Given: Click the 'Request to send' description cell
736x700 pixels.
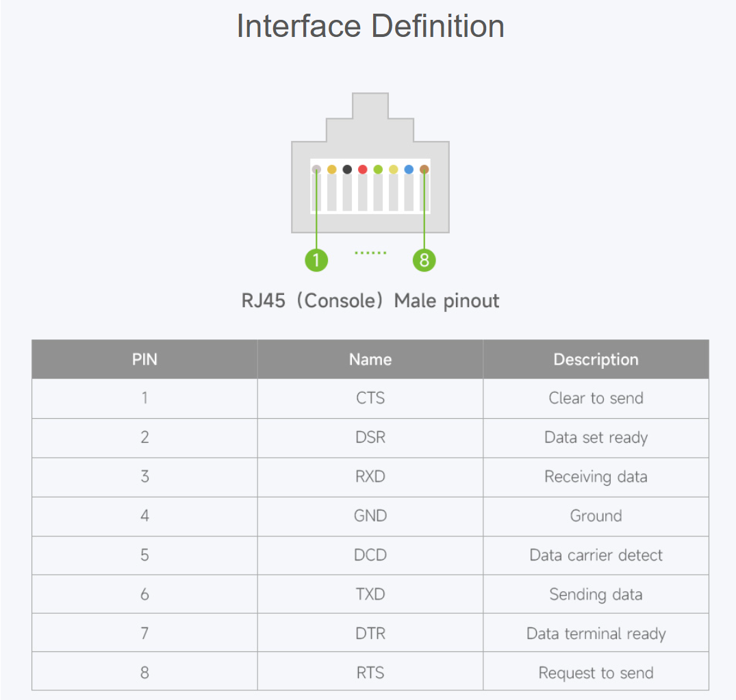Looking at the screenshot, I should pyautogui.click(x=596, y=673).
